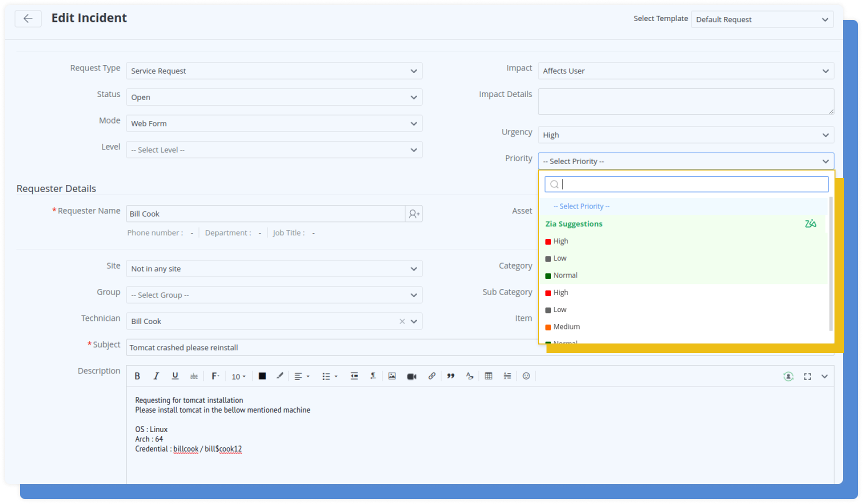Click the 'Department :' label
The width and height of the screenshot is (863, 504).
pos(228,233)
